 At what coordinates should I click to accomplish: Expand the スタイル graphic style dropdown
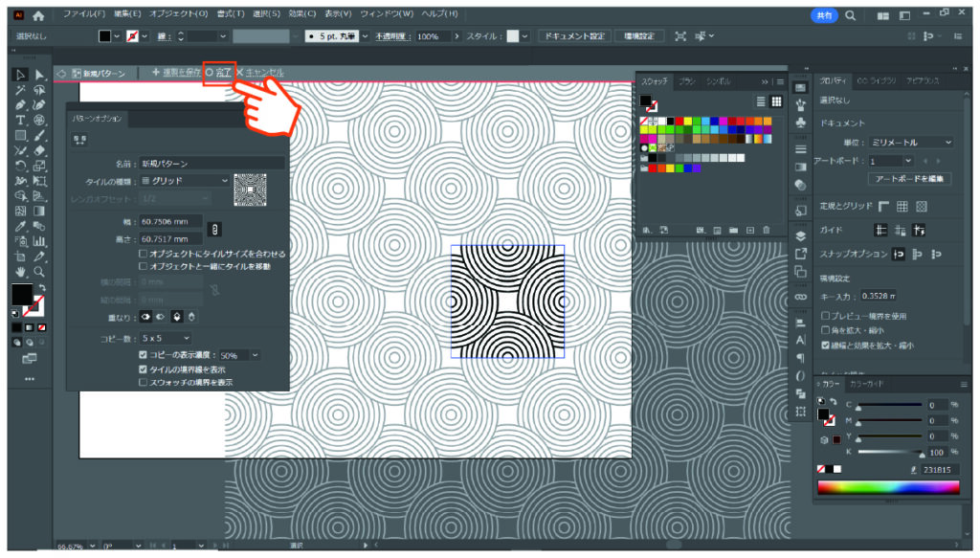tap(524, 36)
